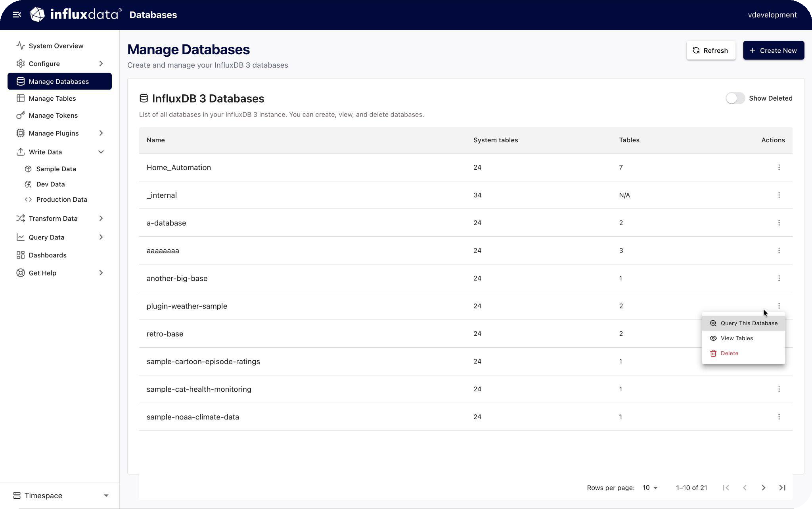The width and height of the screenshot is (812, 509).
Task: Click the InfluxData logo icon
Action: [x=38, y=15]
